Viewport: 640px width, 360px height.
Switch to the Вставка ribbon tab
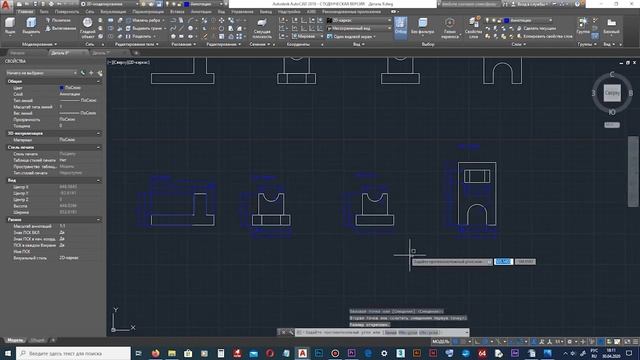[x=177, y=12]
